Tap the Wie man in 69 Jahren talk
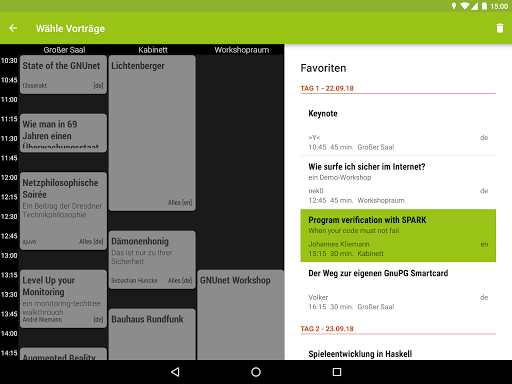512x384 pixels. click(x=63, y=133)
